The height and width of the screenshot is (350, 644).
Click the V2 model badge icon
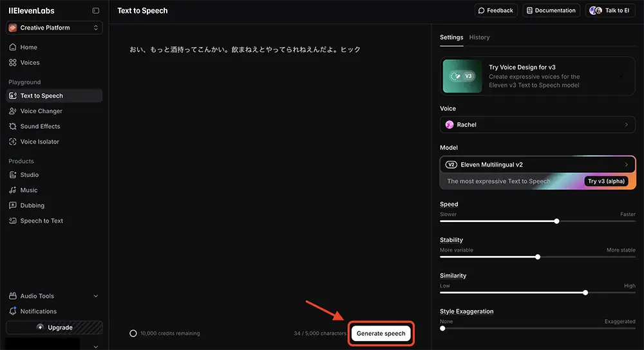coord(451,165)
